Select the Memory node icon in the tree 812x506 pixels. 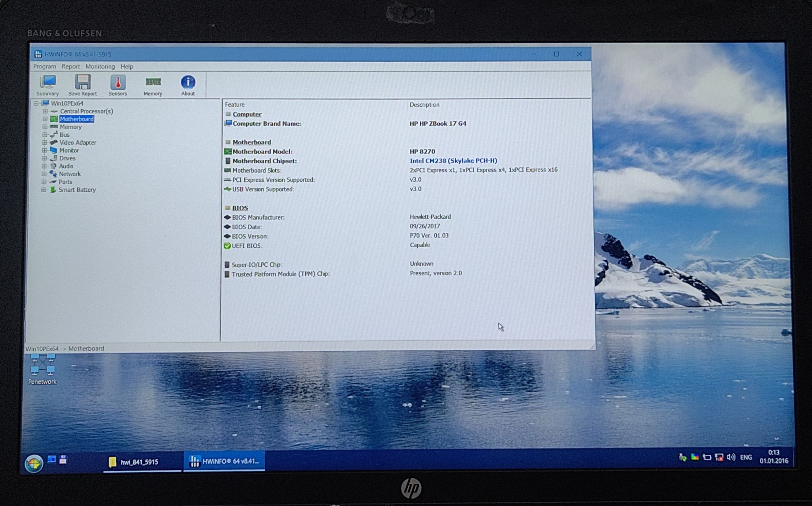pyautogui.click(x=54, y=127)
